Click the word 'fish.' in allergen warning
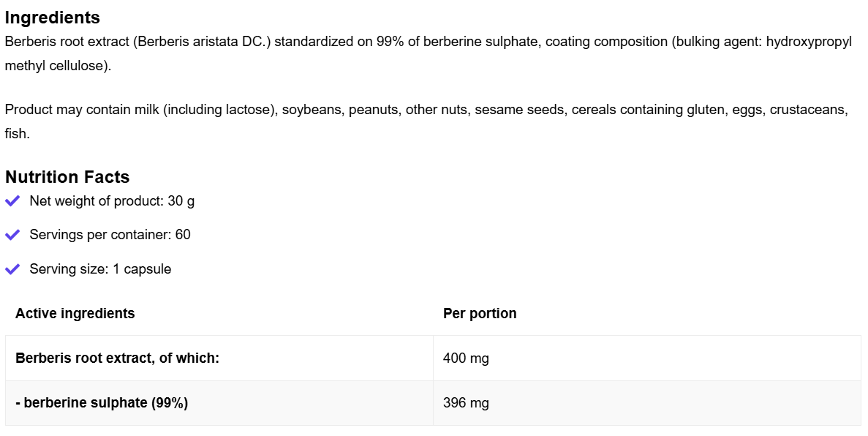The height and width of the screenshot is (436, 868). pos(18,134)
